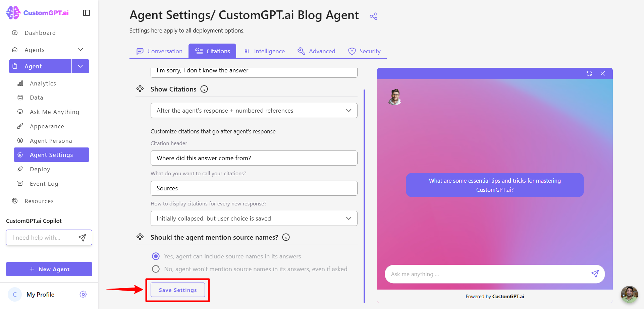
Task: Open the Agents sidebar item
Action: 35,50
